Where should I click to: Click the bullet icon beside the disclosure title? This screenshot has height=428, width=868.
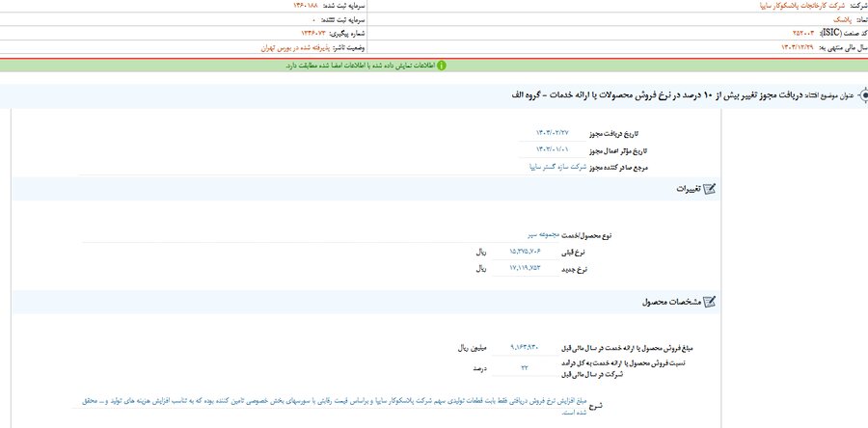point(862,96)
